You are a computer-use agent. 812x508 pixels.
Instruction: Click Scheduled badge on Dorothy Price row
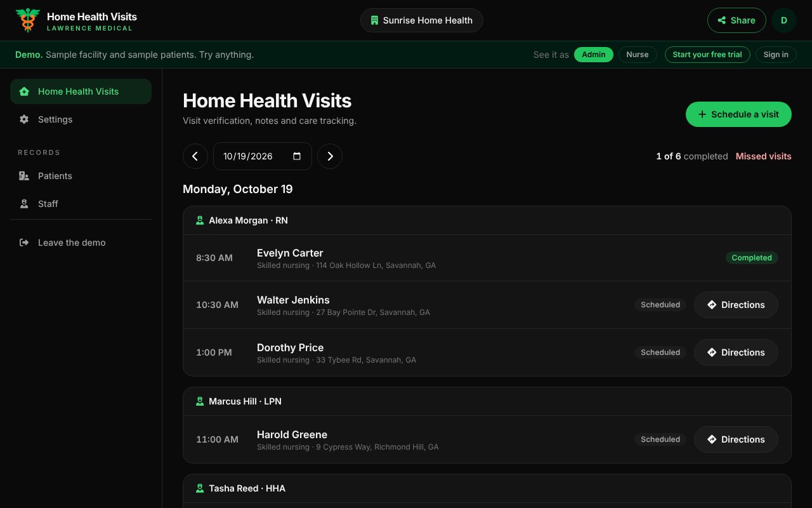pyautogui.click(x=660, y=352)
